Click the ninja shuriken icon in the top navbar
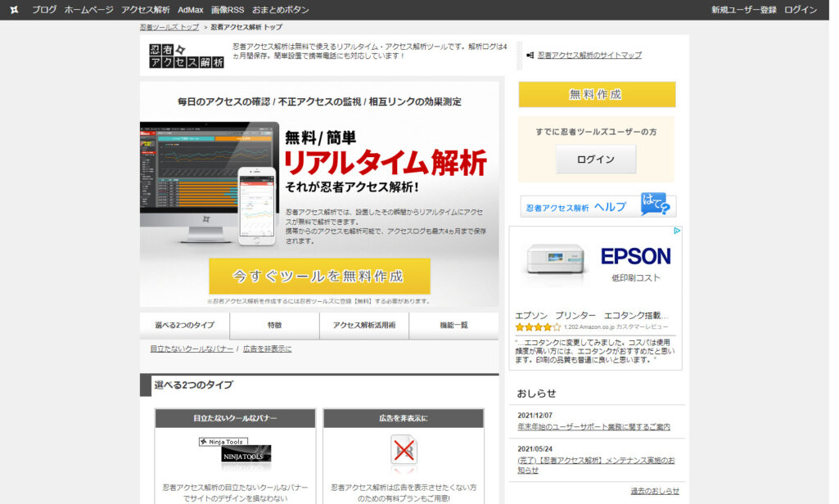The width and height of the screenshot is (839, 504). [13, 9]
